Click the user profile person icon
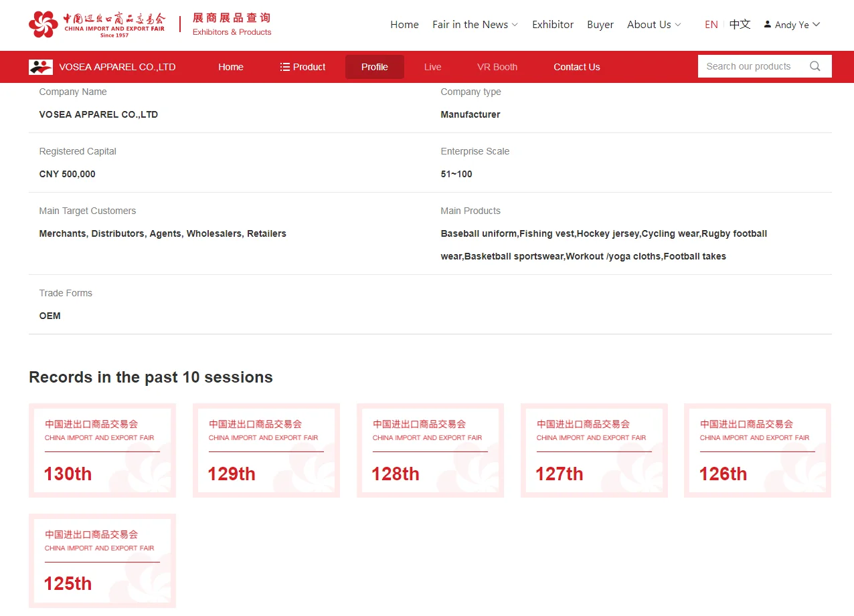The height and width of the screenshot is (616, 854). (767, 24)
